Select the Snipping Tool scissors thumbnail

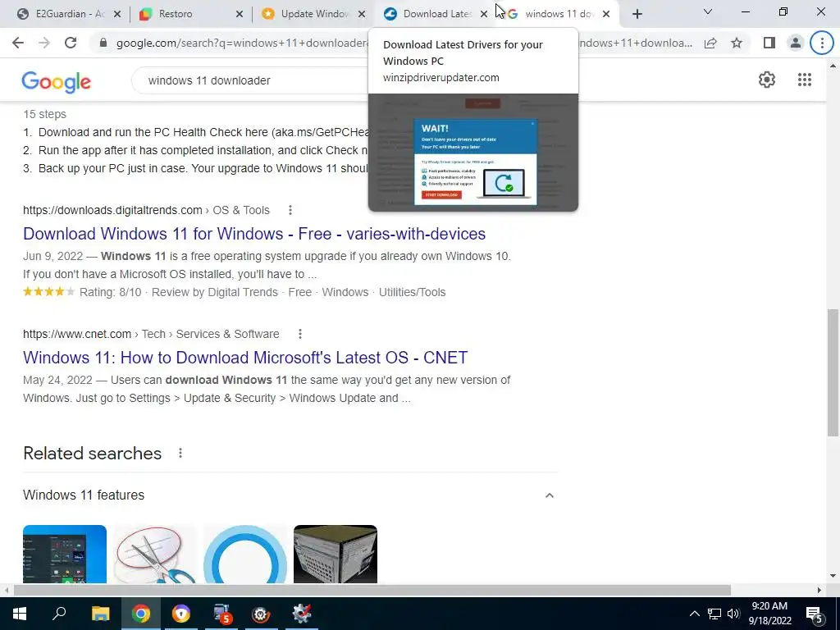[155, 554]
